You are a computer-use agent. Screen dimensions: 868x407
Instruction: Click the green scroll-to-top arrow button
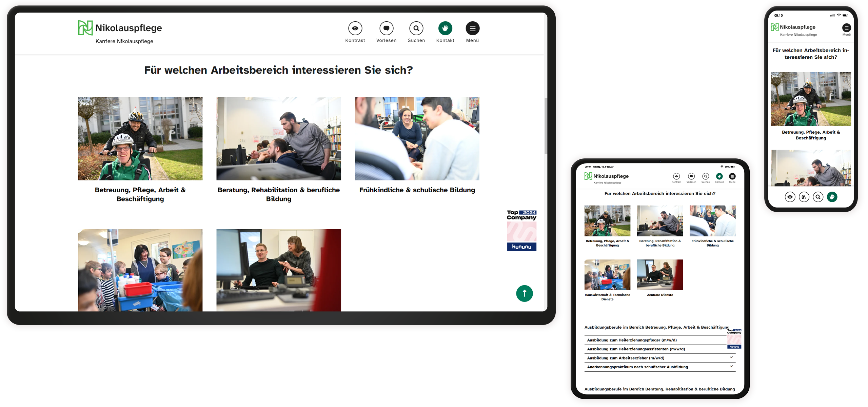525,293
